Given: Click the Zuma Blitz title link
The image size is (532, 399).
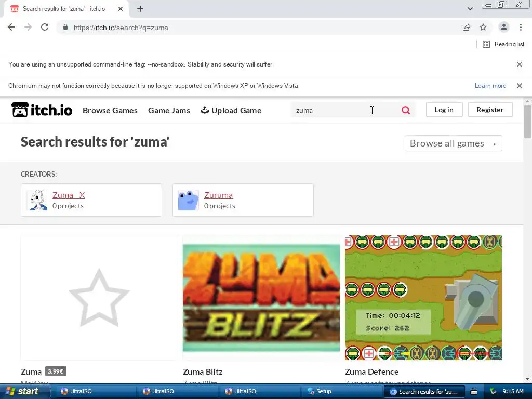Looking at the screenshot, I should (203, 371).
